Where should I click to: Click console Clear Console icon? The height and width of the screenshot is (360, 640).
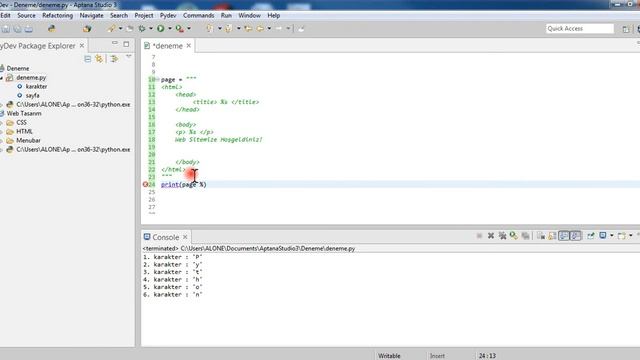[x=541, y=236]
